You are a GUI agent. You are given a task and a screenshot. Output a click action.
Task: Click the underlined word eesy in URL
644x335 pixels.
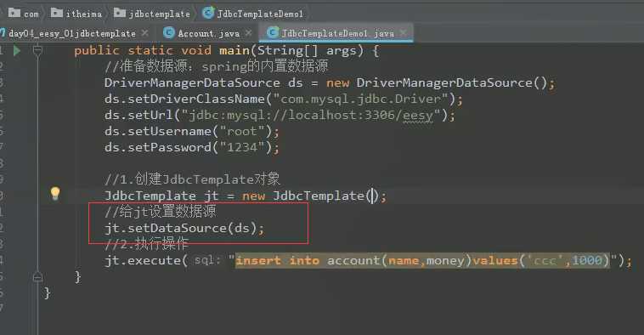pyautogui.click(x=418, y=116)
